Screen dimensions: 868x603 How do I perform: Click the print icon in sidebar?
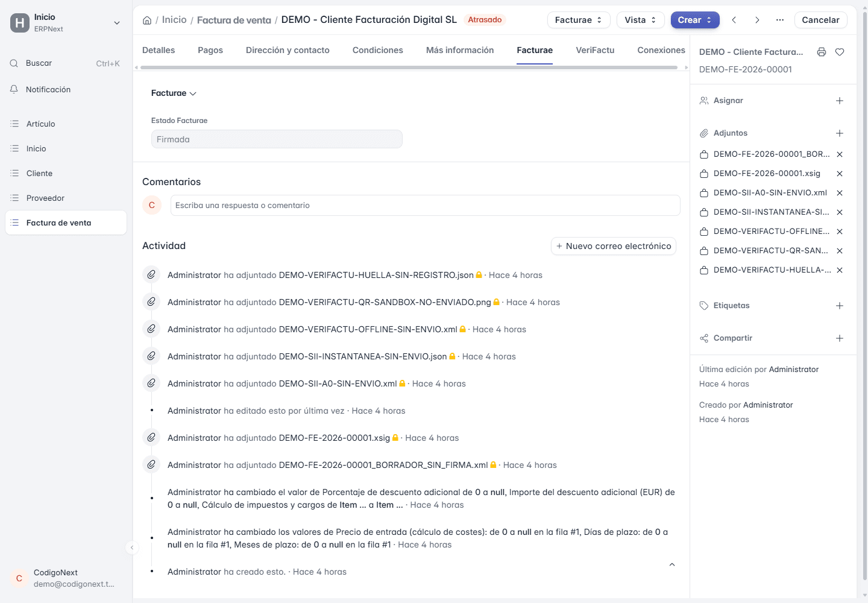(821, 52)
